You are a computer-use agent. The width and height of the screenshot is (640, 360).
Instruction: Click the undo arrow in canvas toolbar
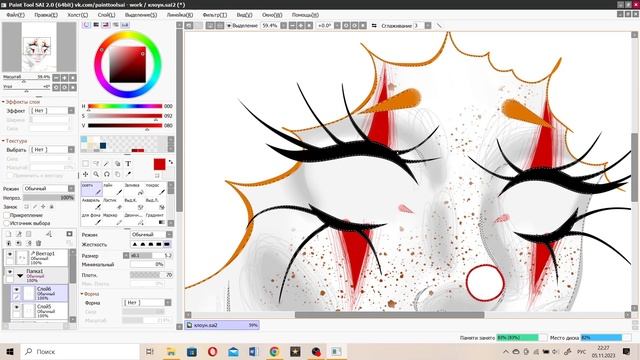click(189, 25)
